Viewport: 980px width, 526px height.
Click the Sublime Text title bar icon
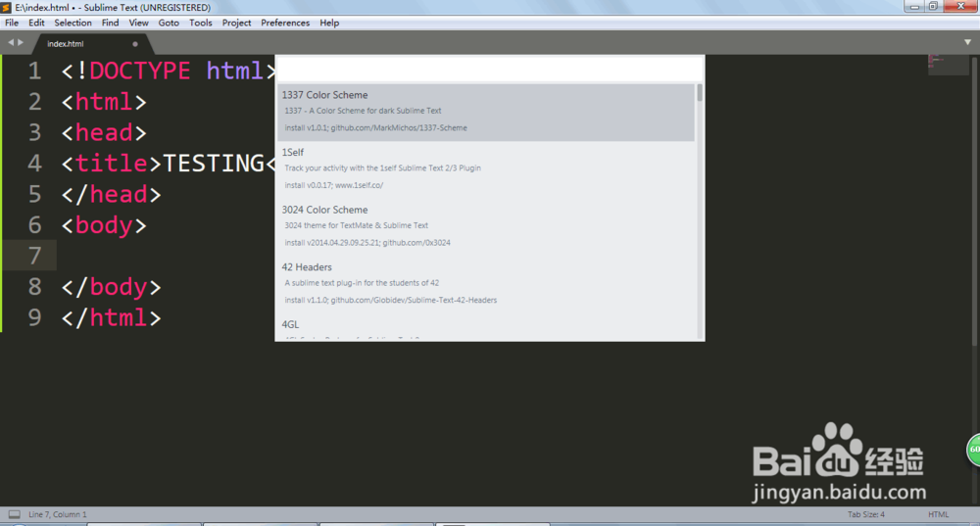point(6,8)
